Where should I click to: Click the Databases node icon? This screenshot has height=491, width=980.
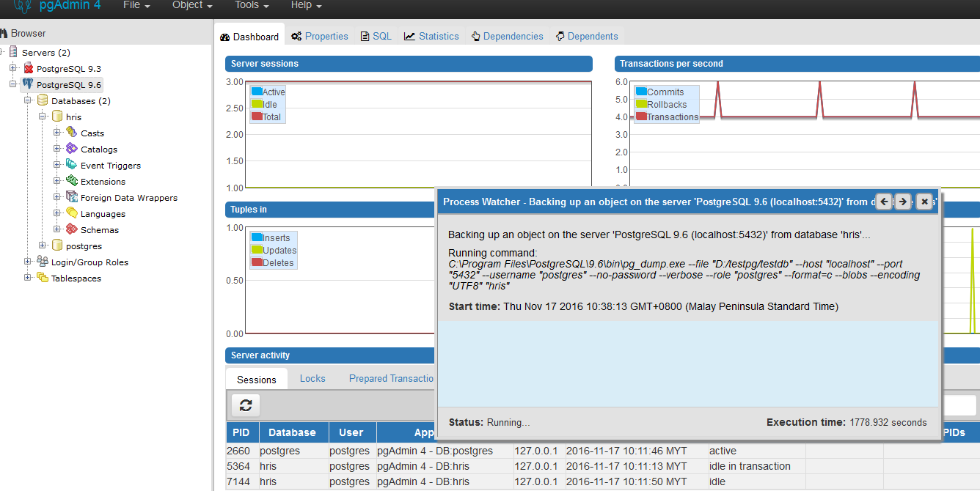43,100
